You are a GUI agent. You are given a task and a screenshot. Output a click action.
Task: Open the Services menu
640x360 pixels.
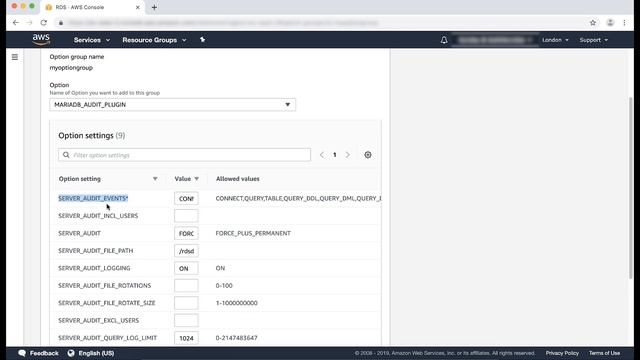(91, 40)
